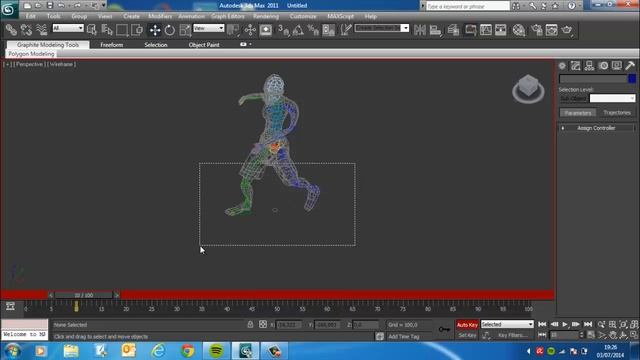Activate the Select and Scale tool

185,30
